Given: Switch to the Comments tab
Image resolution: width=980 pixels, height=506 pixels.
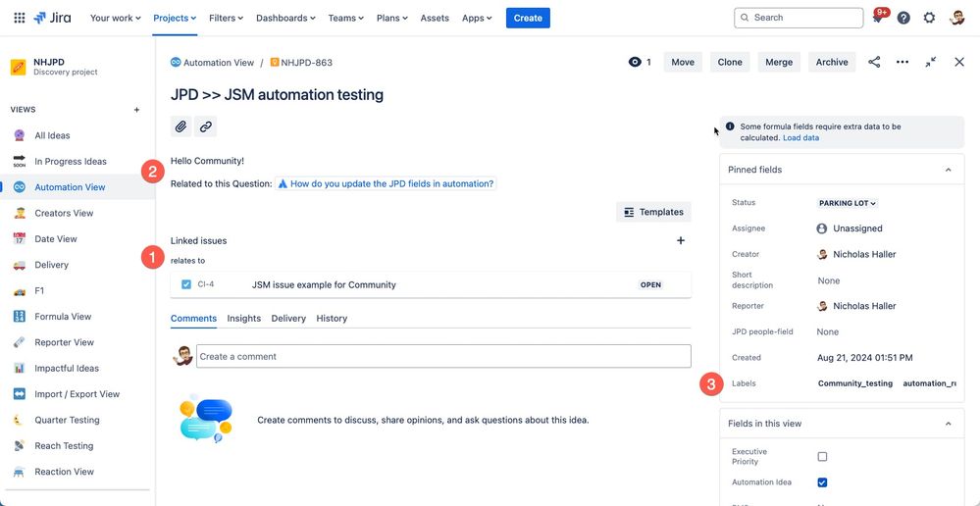Looking at the screenshot, I should point(194,319).
